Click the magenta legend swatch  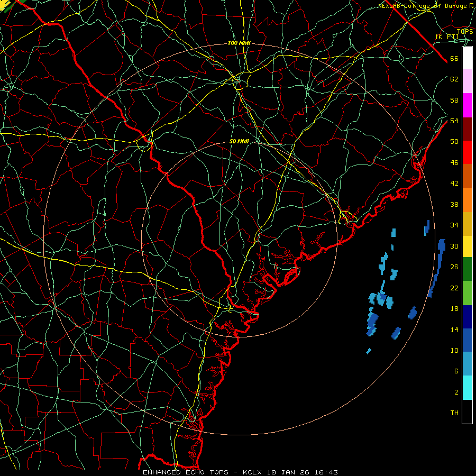467,105
